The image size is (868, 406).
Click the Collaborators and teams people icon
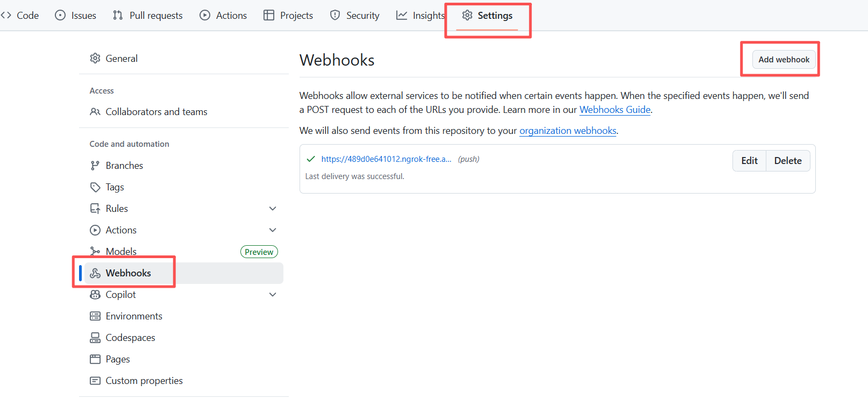95,112
